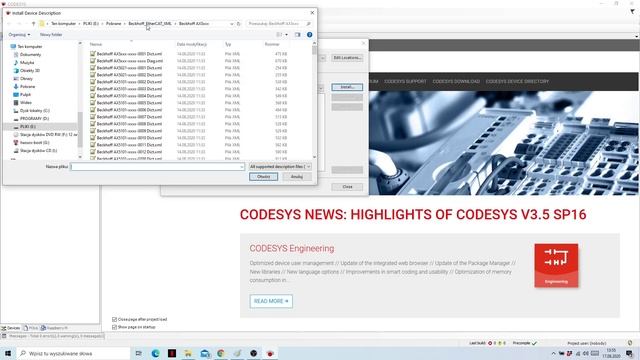Sort by Typ column header

coord(228,44)
